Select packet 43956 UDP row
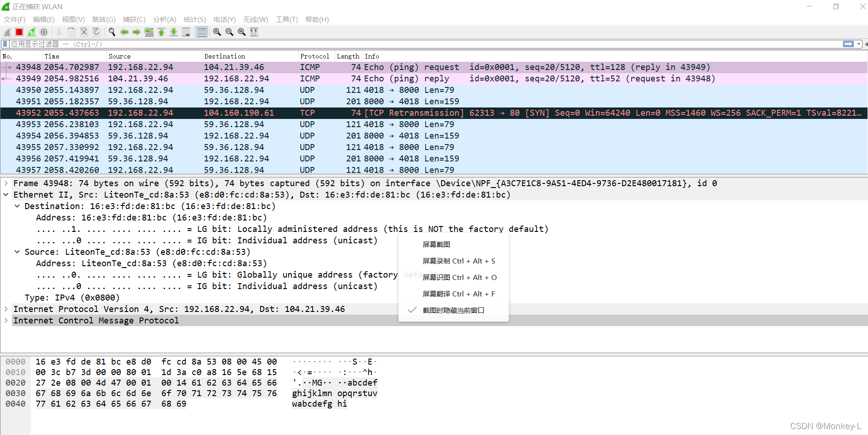 tap(434, 159)
